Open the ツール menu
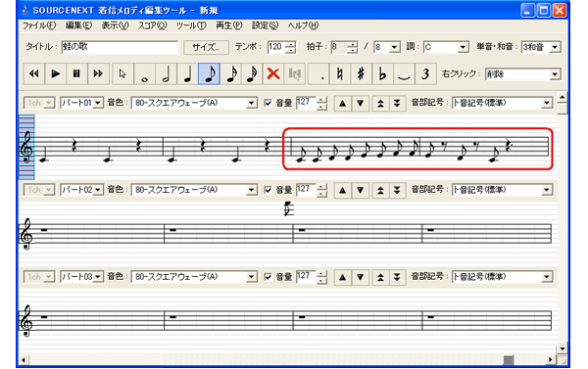588x369 pixels. tap(191, 25)
